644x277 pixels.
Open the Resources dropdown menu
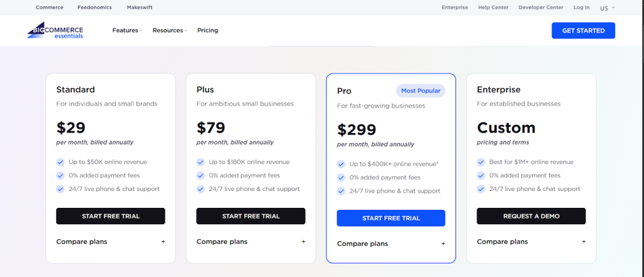tap(169, 30)
